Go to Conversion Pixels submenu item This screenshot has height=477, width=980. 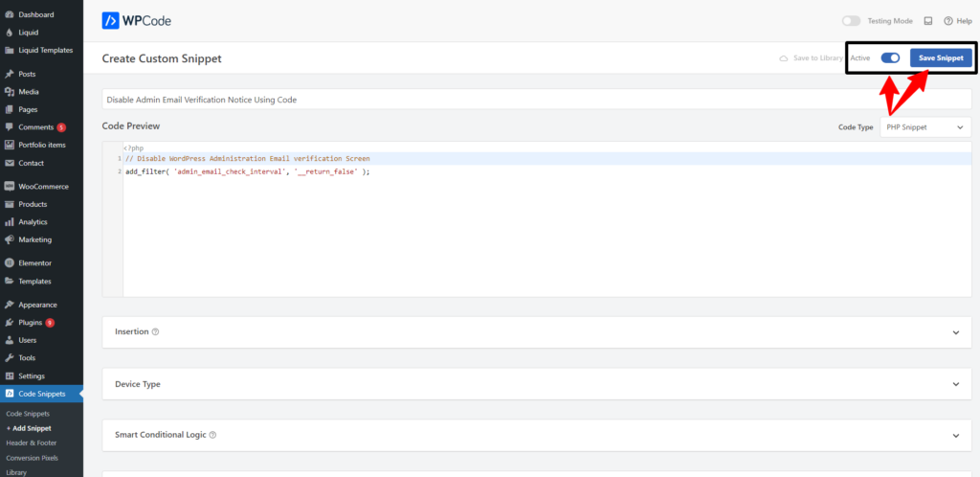[x=33, y=457]
